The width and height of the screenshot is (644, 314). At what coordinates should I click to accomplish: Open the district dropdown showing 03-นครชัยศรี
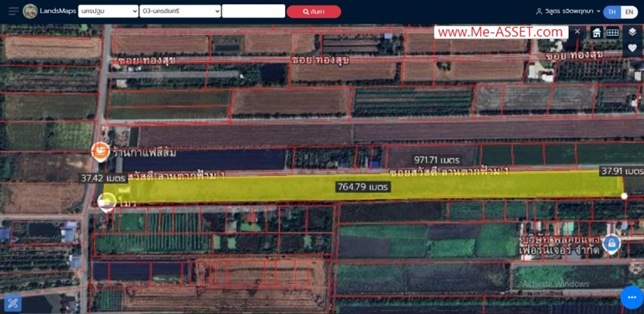[x=180, y=11]
